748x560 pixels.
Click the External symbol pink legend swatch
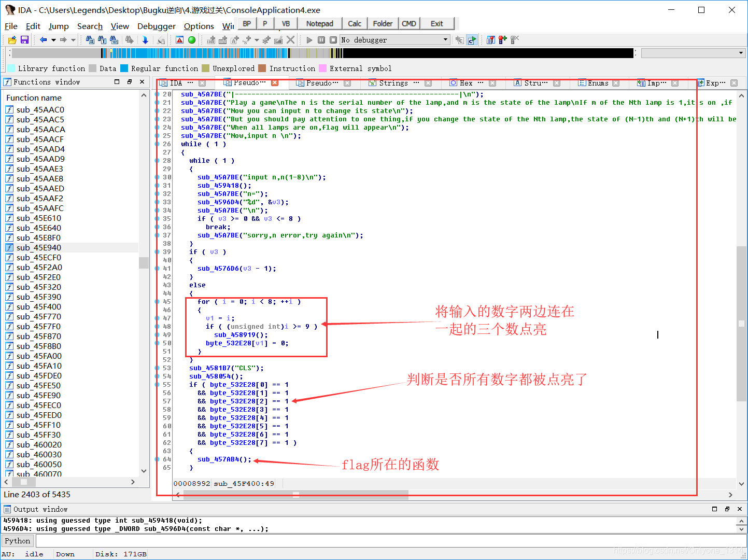pos(322,68)
